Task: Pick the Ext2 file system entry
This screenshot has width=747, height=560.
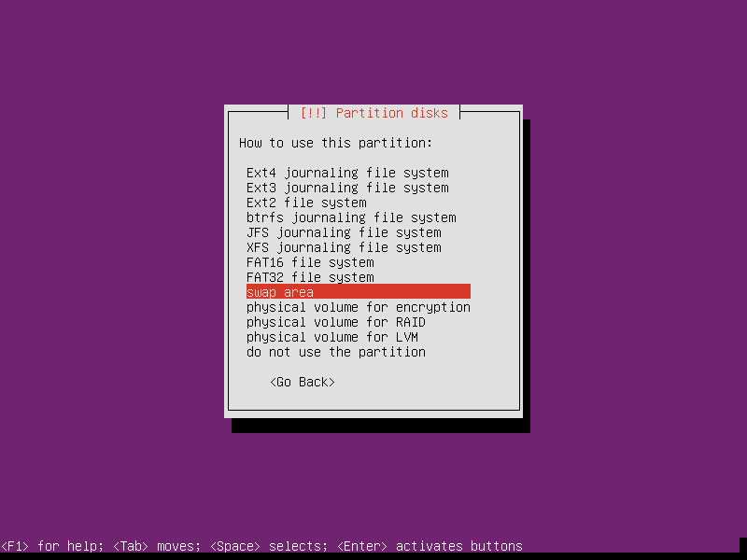Action: tap(306, 203)
